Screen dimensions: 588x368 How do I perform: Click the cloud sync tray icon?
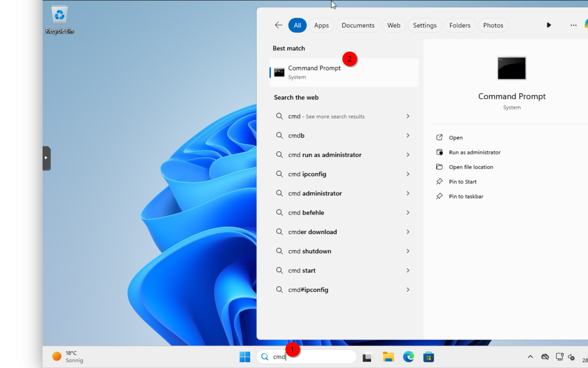(545, 357)
